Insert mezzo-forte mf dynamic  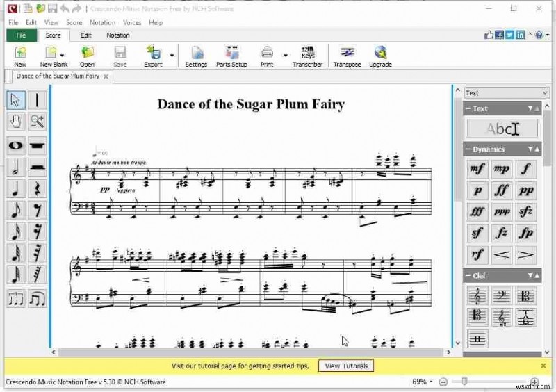pyautogui.click(x=477, y=169)
